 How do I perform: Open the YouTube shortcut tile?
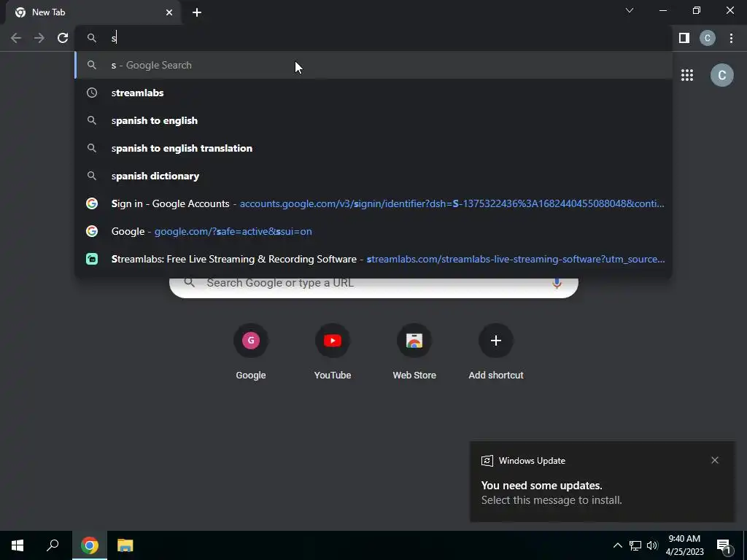333,353
